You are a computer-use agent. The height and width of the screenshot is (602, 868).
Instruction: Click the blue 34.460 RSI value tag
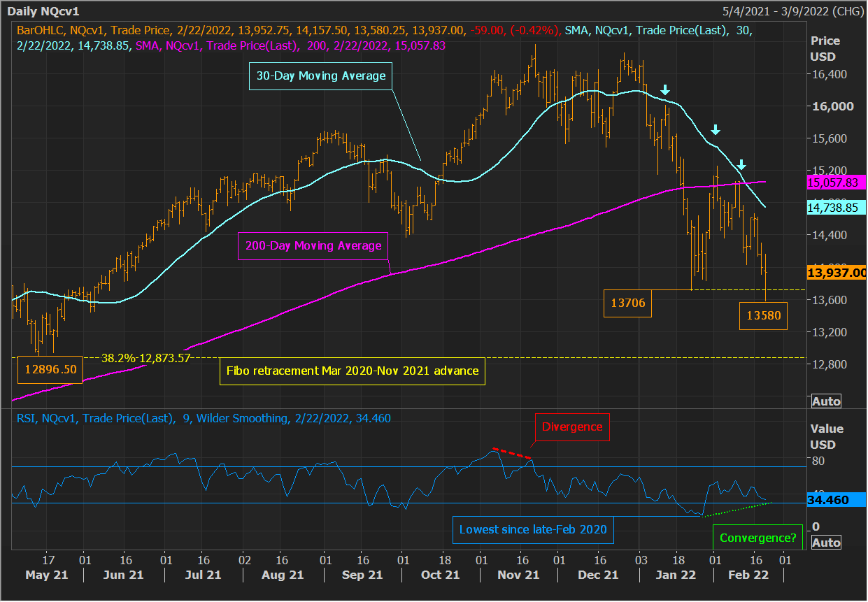point(827,501)
